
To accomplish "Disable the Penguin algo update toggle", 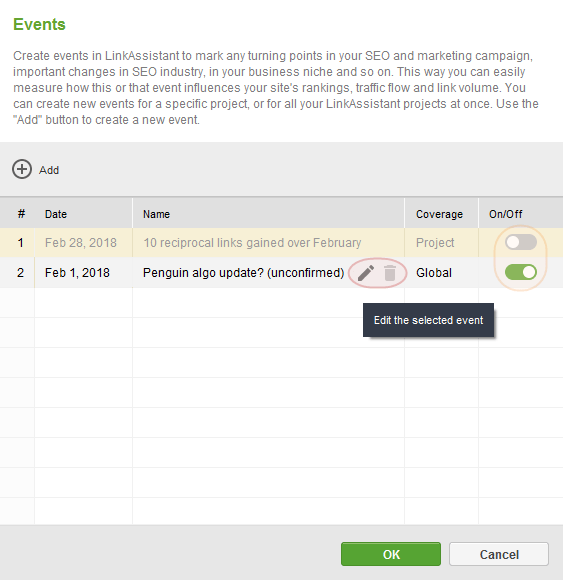I will tap(521, 272).
